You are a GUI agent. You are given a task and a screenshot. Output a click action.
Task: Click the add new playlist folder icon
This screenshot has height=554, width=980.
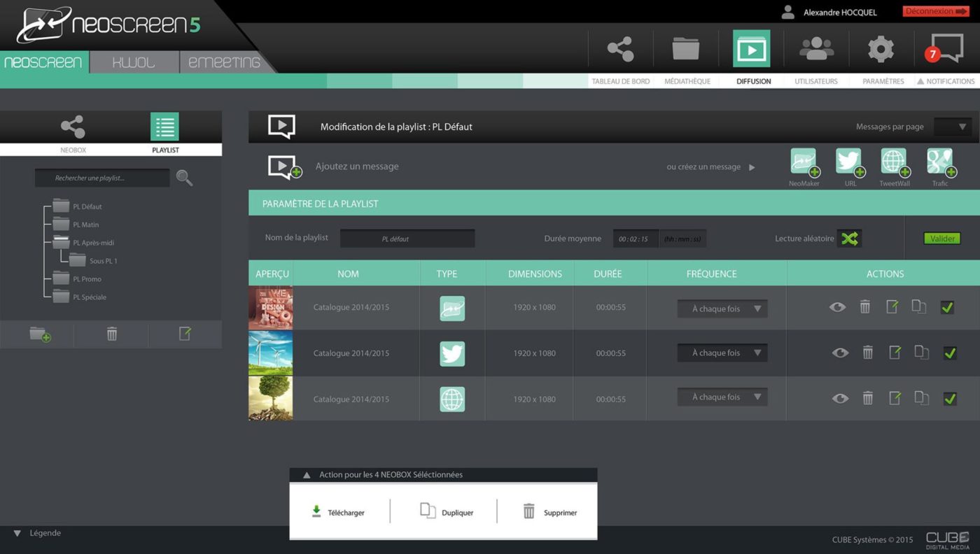pos(40,334)
